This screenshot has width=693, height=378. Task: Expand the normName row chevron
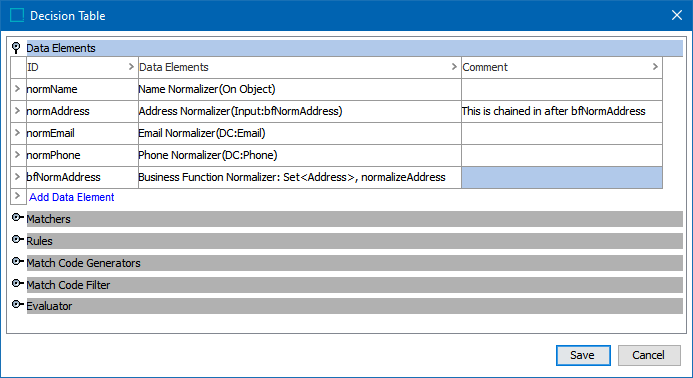[x=17, y=89]
